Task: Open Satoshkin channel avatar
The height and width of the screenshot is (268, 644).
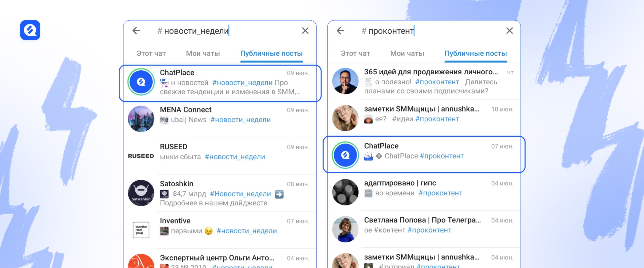Action: 141,193
